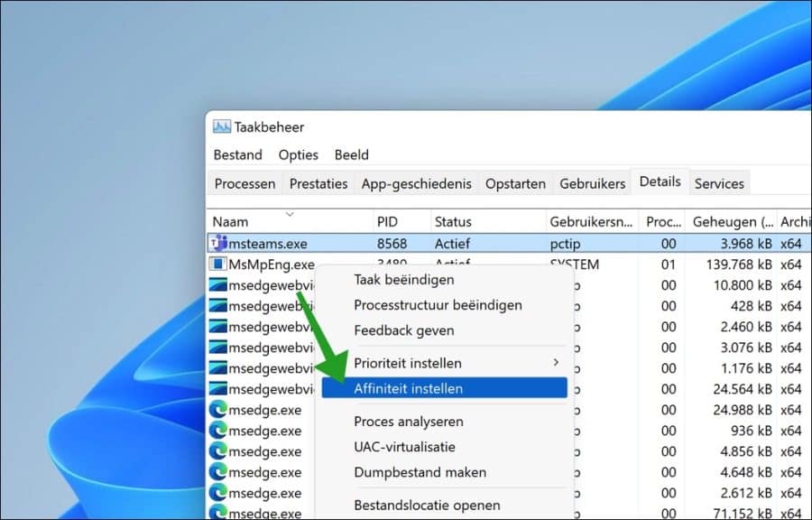812x520 pixels.
Task: Click the 24.564 kB memory value
Action: pos(743,388)
